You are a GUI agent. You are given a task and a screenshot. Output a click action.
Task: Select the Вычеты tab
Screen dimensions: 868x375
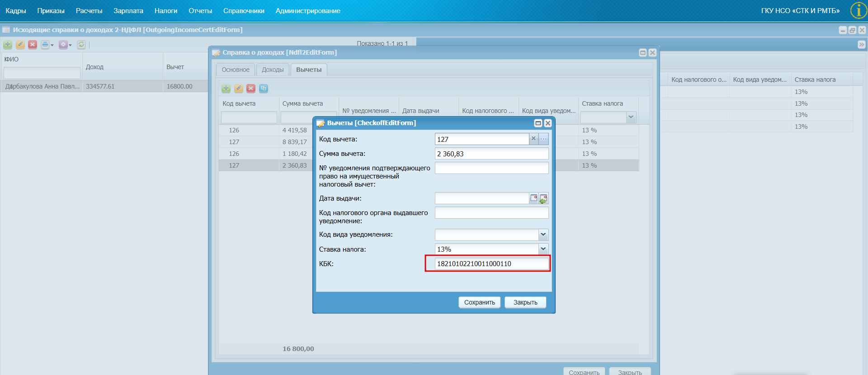click(x=309, y=70)
